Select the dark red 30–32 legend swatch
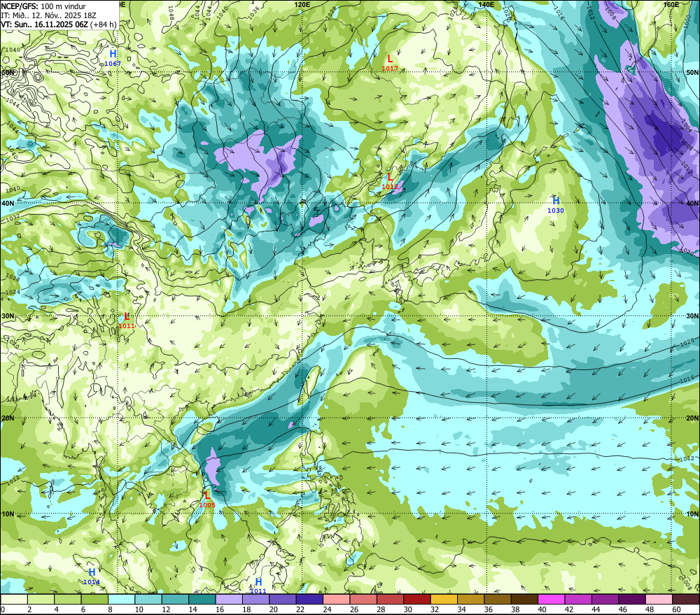This screenshot has width=700, height=615. (417, 599)
